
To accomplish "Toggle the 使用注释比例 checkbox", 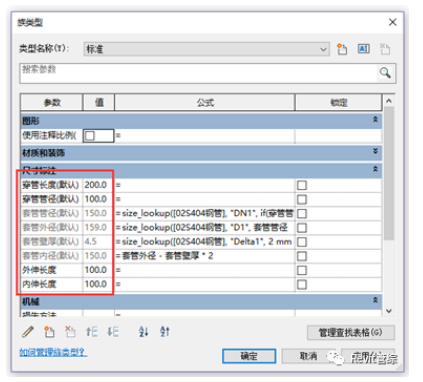I will (x=90, y=136).
